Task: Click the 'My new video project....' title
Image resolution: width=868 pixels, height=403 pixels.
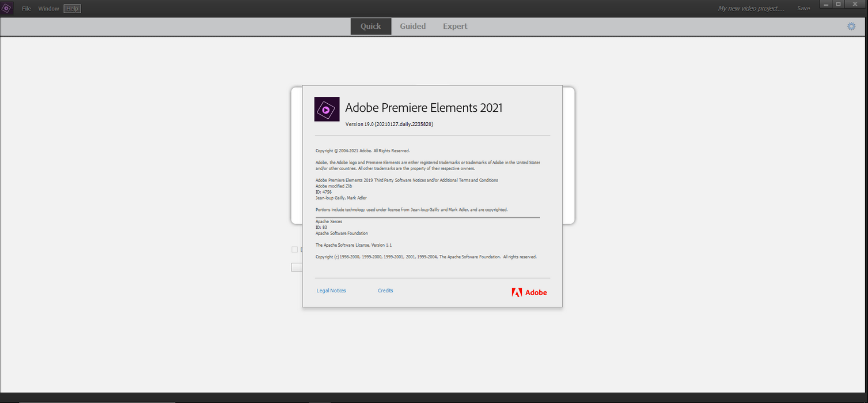Action: pyautogui.click(x=751, y=8)
